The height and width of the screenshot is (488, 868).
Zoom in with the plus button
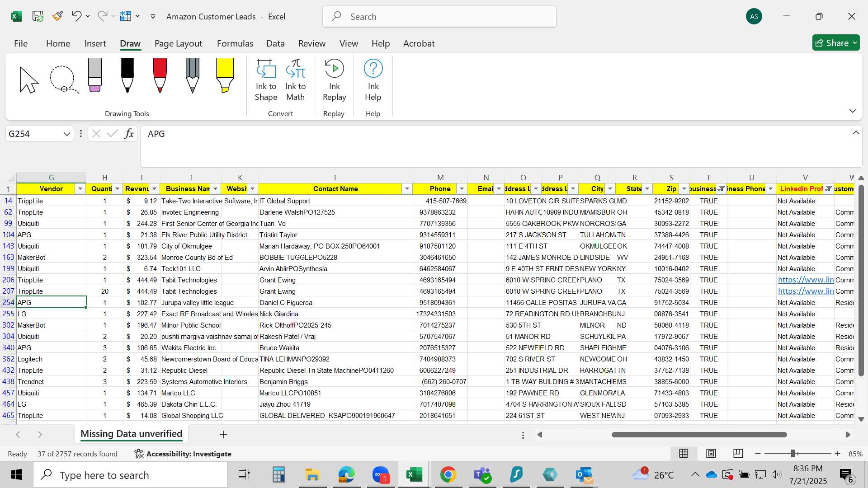click(837, 453)
